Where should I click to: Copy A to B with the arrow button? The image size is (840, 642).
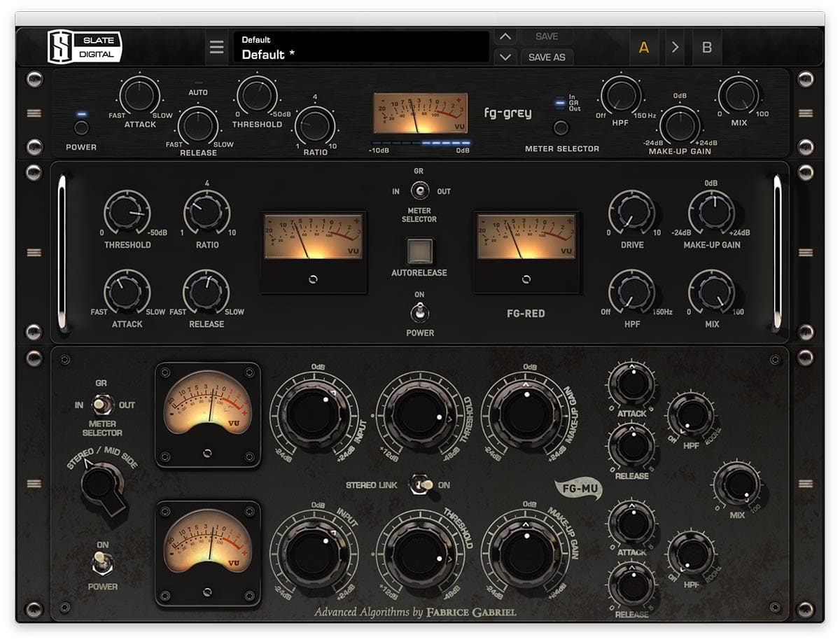[x=675, y=48]
